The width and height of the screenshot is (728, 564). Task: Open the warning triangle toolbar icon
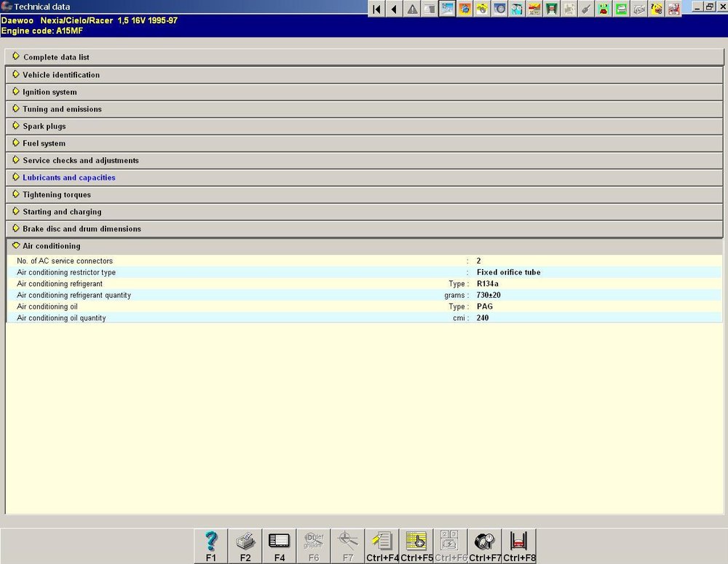412,9
